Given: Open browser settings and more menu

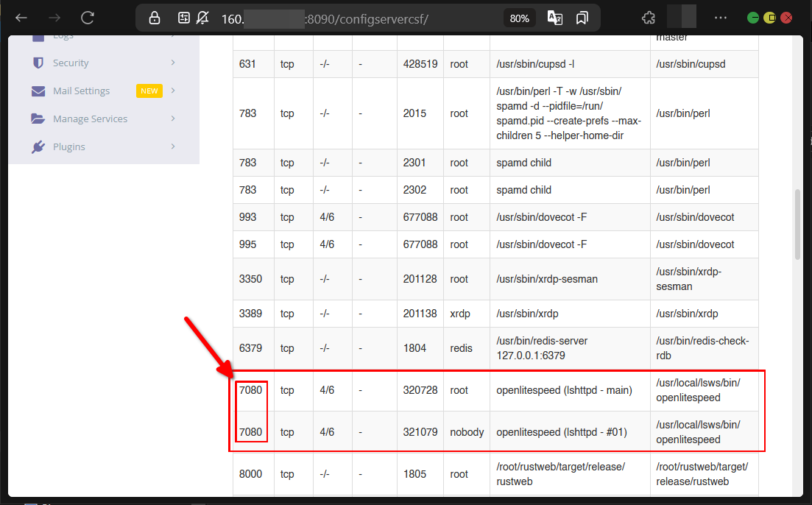Looking at the screenshot, I should (x=721, y=18).
